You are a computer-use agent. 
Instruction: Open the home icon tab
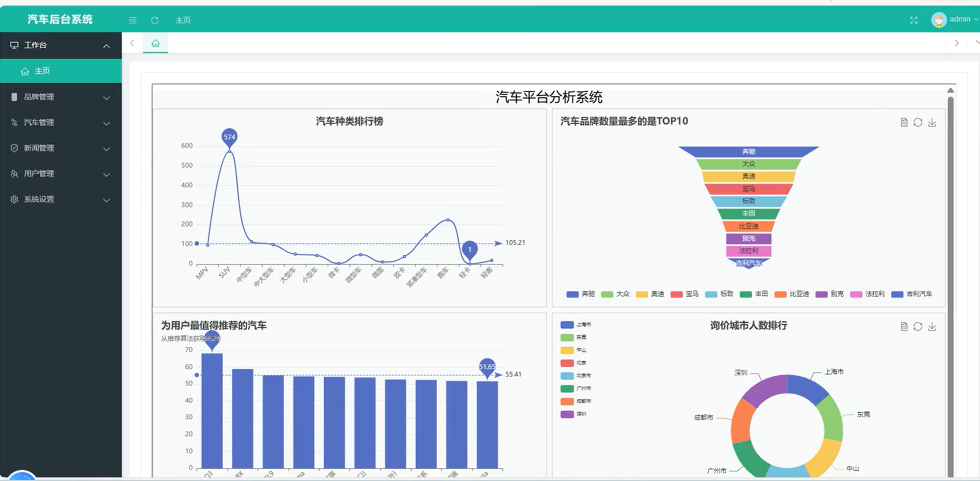tap(155, 43)
